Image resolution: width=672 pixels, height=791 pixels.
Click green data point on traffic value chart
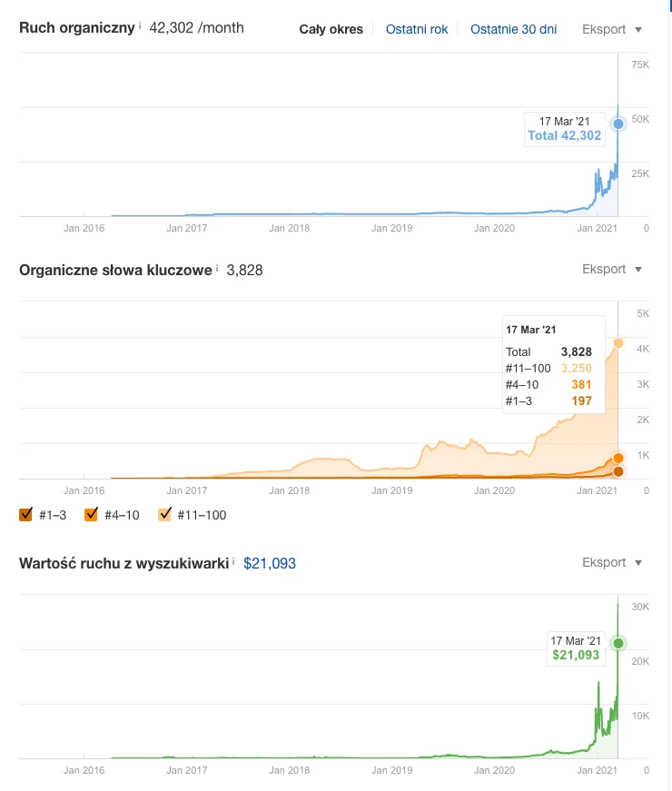coord(618,643)
